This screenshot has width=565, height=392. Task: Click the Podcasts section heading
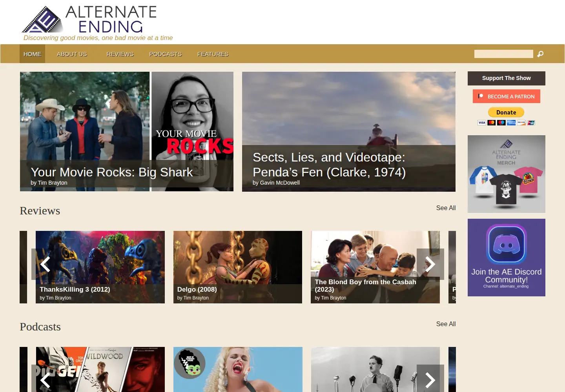tap(40, 327)
